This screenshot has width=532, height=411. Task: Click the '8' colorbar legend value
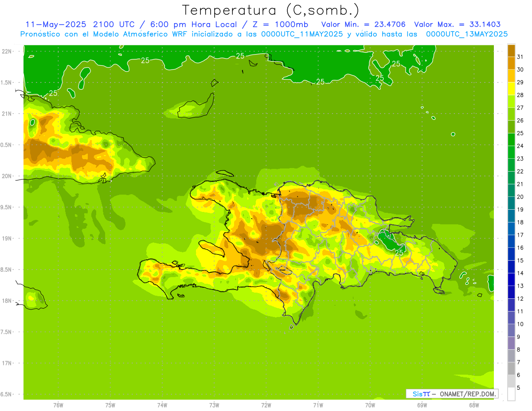(x=519, y=350)
